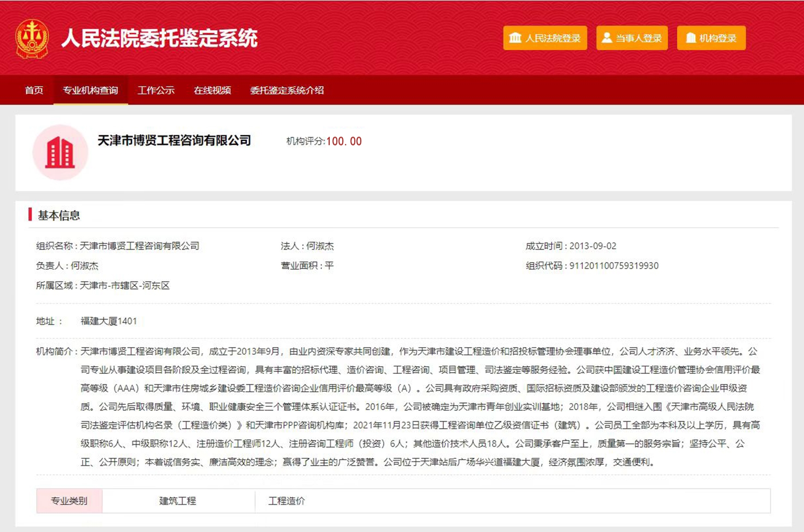Click the courthouse icon in 人民法院登录 button
Image resolution: width=804 pixels, height=532 pixels.
click(515, 38)
